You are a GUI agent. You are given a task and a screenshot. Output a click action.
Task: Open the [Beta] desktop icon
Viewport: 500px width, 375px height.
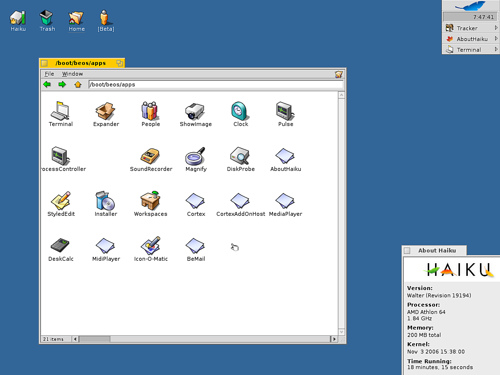105,17
